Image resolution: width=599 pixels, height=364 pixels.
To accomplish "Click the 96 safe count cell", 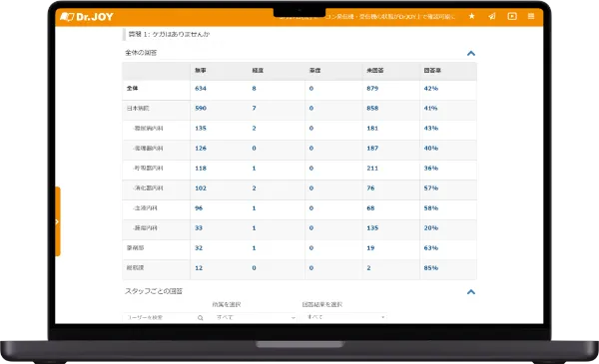I will pos(199,208).
